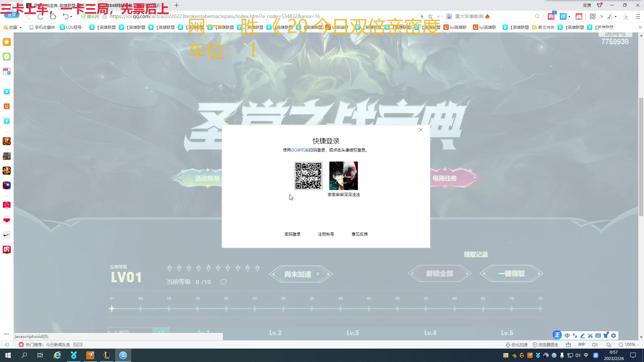Collapse the sidebar with the bottom arrow
Screen dimensions: 644x362
coord(6,345)
